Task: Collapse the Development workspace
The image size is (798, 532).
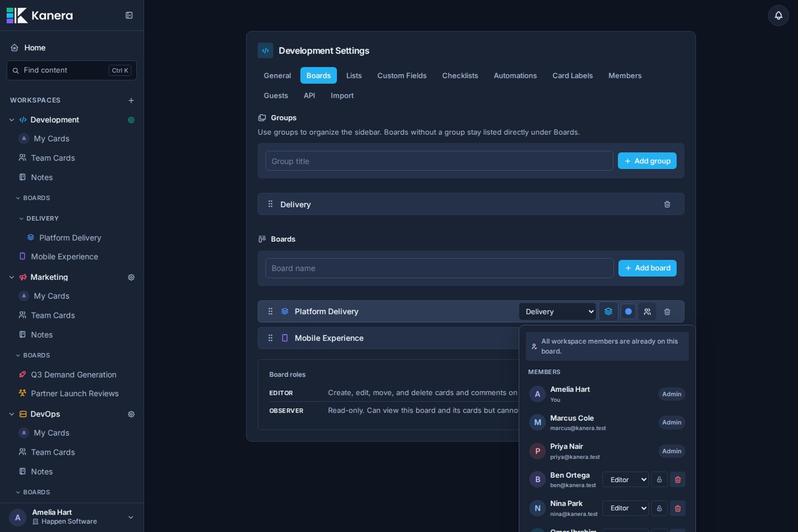Action: [12, 120]
